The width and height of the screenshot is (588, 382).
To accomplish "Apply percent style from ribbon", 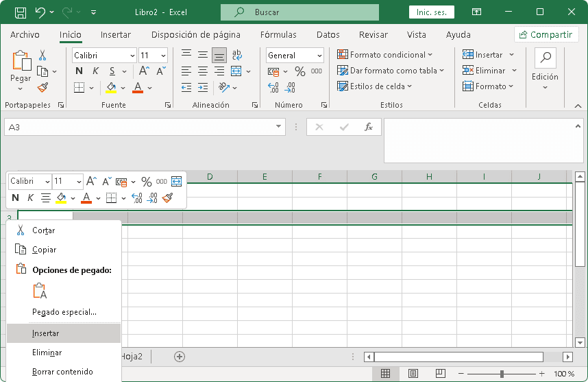I will (300, 71).
